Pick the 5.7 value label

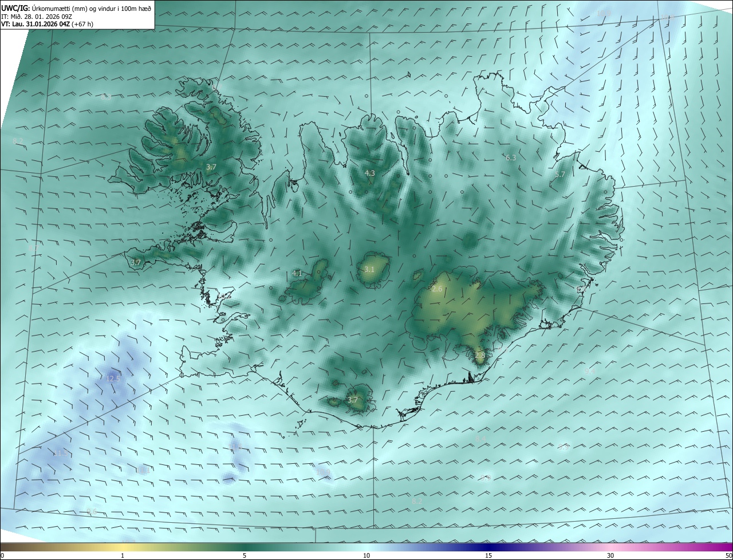pos(560,174)
